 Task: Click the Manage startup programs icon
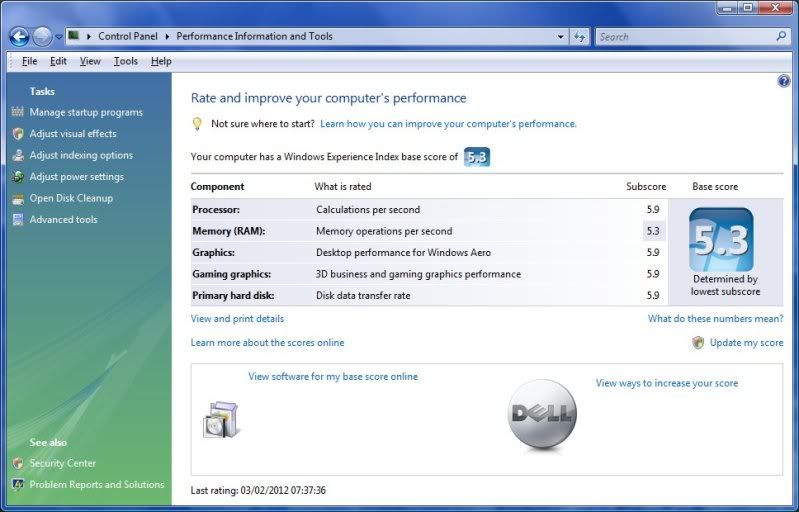[18, 112]
